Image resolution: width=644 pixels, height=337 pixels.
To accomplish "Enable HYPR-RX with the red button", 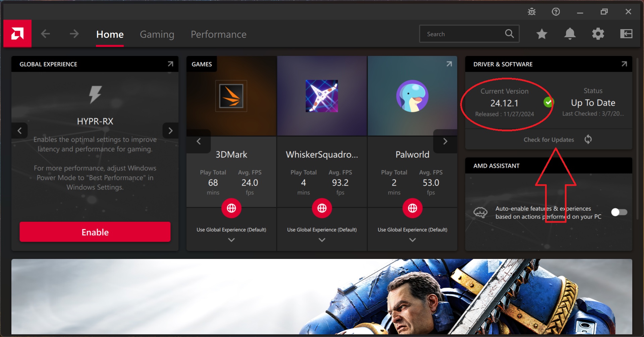I will coord(95,232).
